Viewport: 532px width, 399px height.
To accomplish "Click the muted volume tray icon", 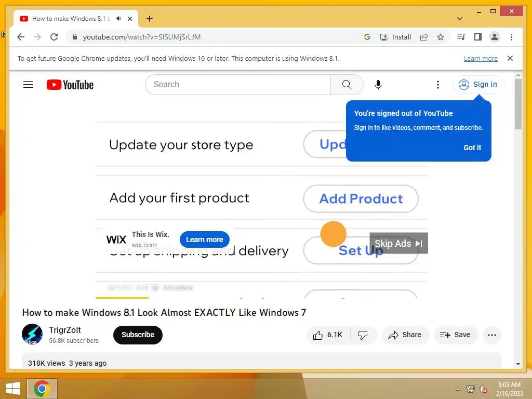I will 483,389.
